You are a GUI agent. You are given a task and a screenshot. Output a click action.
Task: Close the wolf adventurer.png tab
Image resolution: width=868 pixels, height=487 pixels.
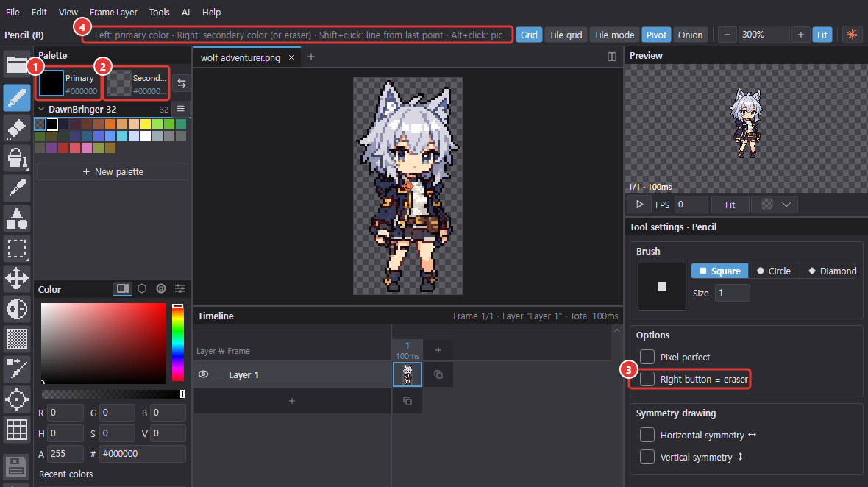pyautogui.click(x=291, y=57)
